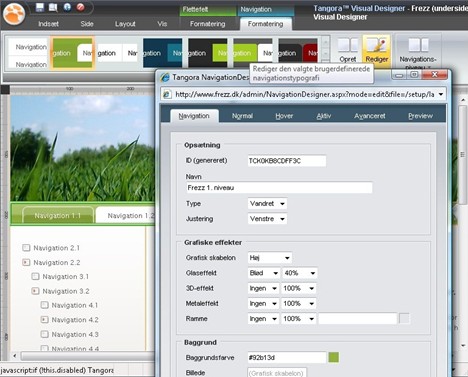Open the Metaleffekt type dropdown
Image resolution: width=468 pixels, height=377 pixels.
(263, 304)
